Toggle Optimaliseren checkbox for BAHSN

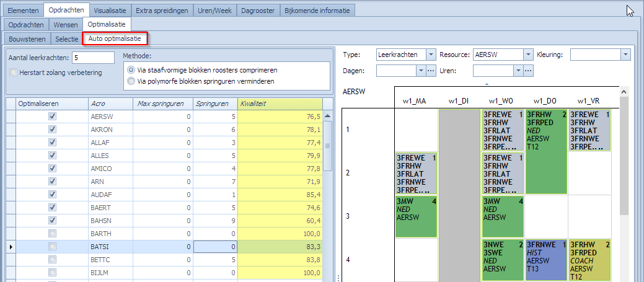pos(52,221)
